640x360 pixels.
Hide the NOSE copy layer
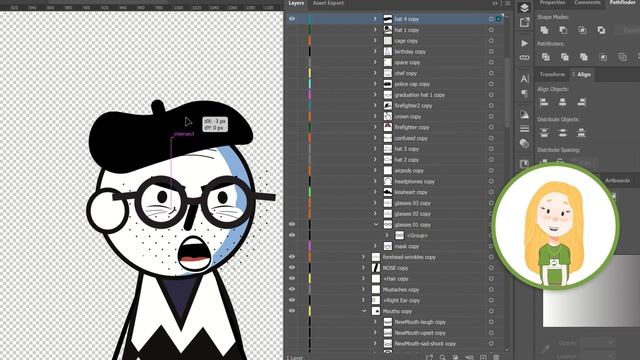click(292, 267)
